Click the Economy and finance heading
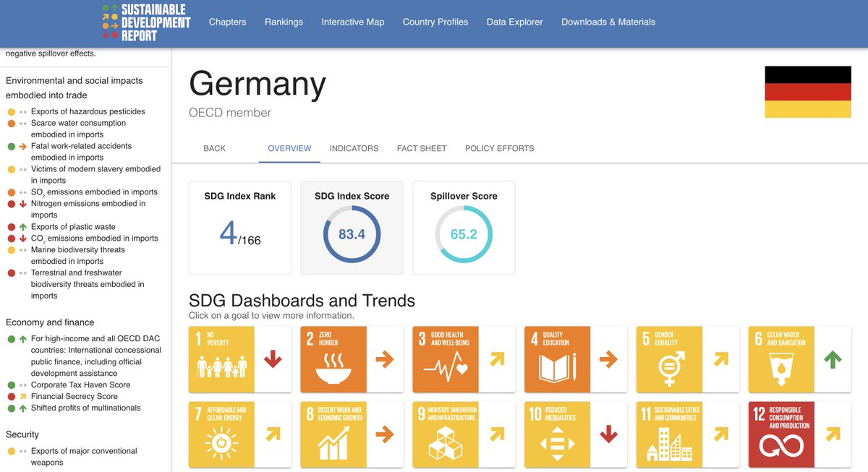 [50, 322]
